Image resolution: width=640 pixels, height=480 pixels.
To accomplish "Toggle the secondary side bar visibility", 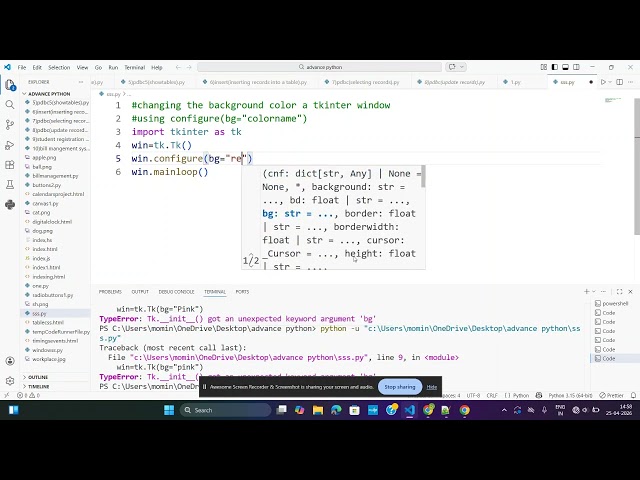I will 576,67.
